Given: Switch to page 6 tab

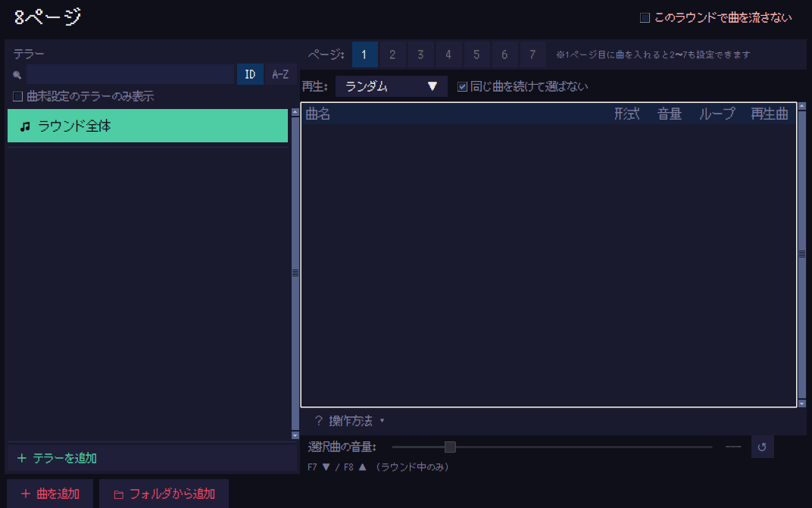Looking at the screenshot, I should click(x=504, y=55).
